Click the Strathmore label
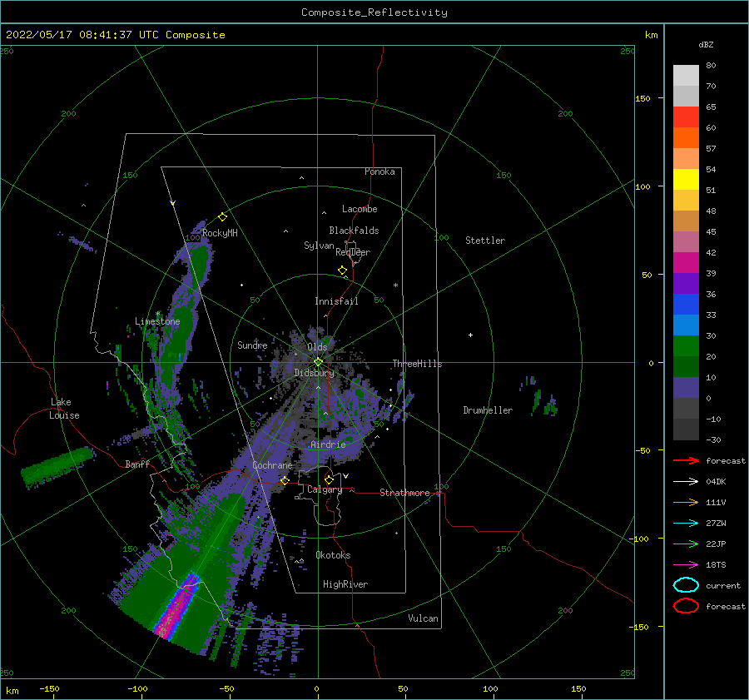 click(404, 493)
